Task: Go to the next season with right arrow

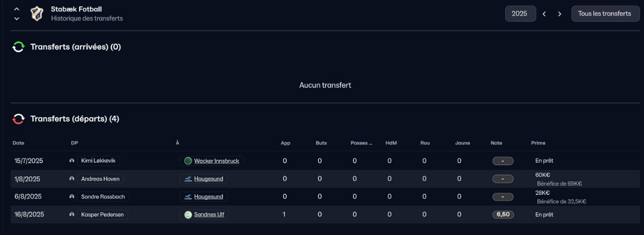Action: pos(559,14)
